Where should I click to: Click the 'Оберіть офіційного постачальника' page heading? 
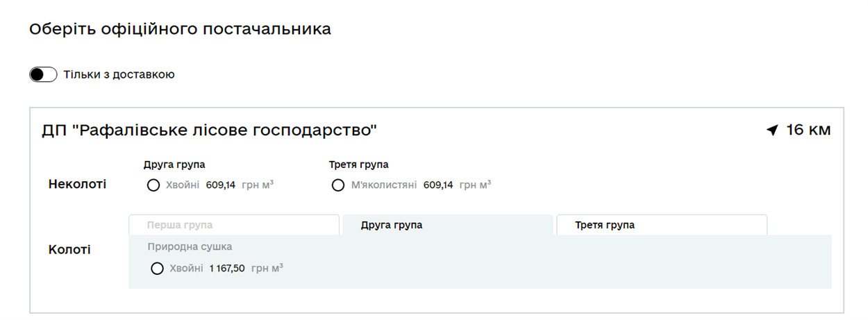[180, 29]
